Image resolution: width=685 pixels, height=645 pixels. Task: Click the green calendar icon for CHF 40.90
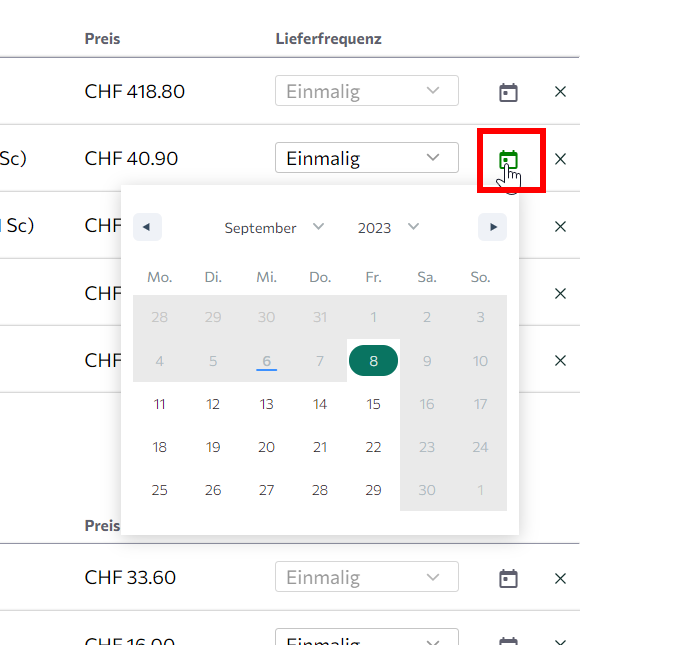coord(509,159)
